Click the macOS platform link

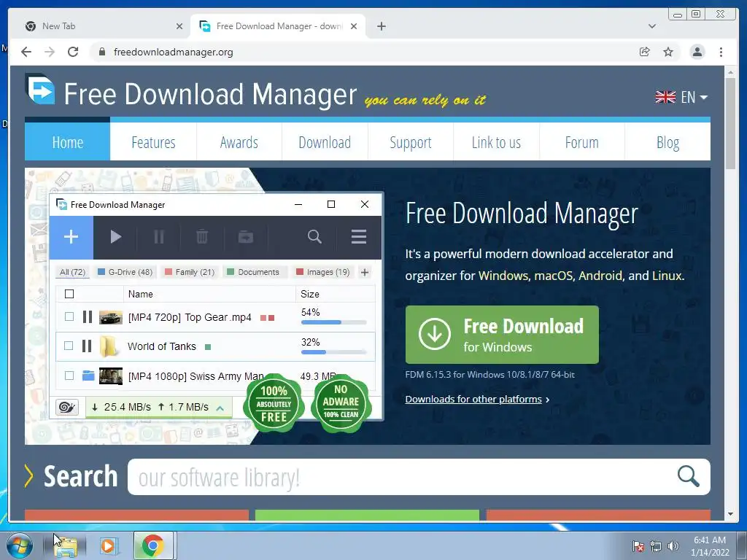553,276
